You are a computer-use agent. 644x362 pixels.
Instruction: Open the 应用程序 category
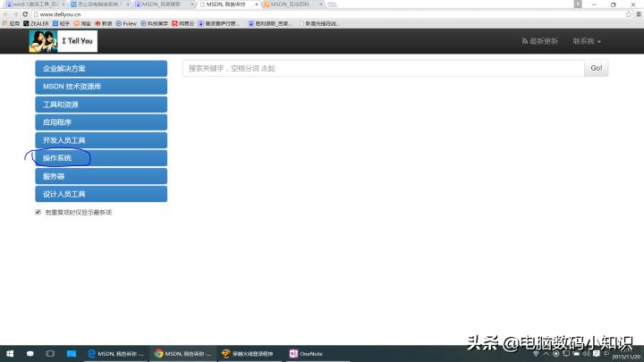click(x=101, y=122)
